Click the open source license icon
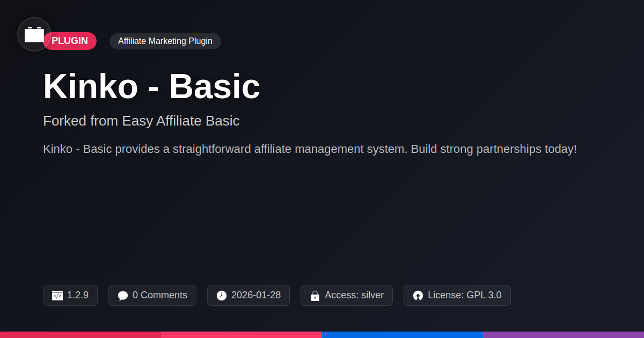This screenshot has width=644, height=338. (418, 296)
